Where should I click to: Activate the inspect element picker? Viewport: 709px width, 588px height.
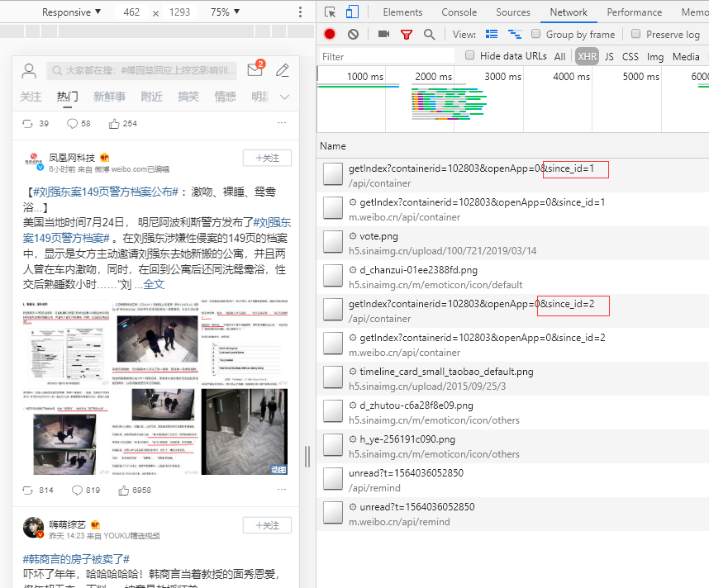tap(331, 12)
